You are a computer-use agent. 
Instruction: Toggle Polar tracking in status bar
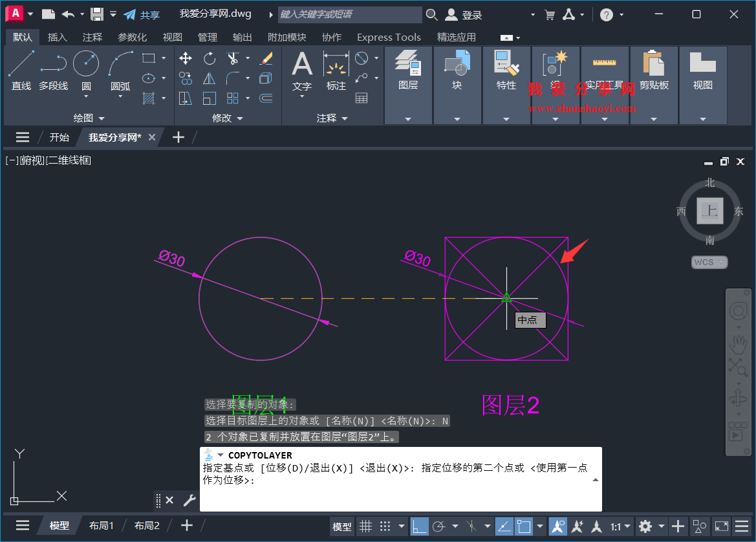pyautogui.click(x=438, y=526)
